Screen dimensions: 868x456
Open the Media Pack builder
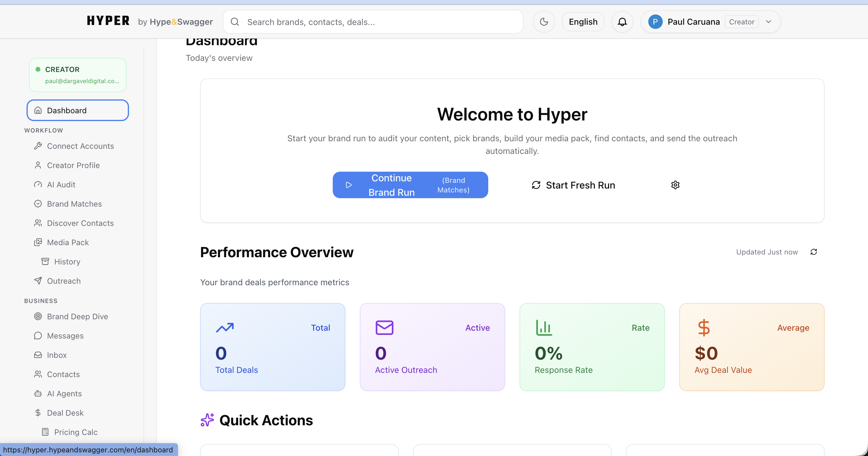tap(68, 242)
